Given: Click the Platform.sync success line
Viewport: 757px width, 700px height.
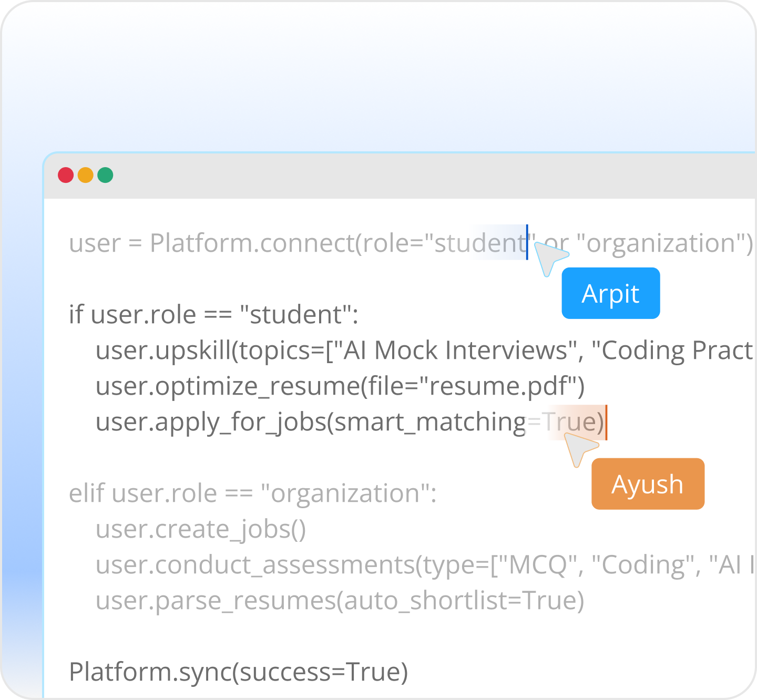Looking at the screenshot, I should click(239, 671).
